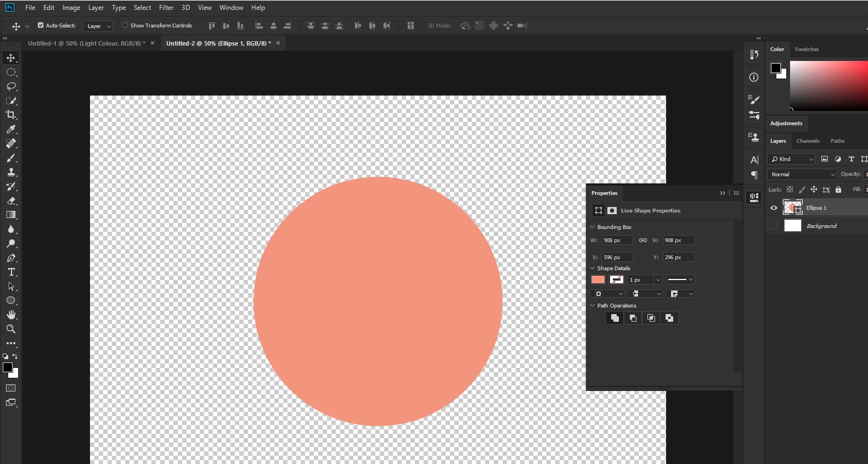Viewport: 868px width, 464px height.
Task: Open the Character panel icon
Action: [x=754, y=160]
